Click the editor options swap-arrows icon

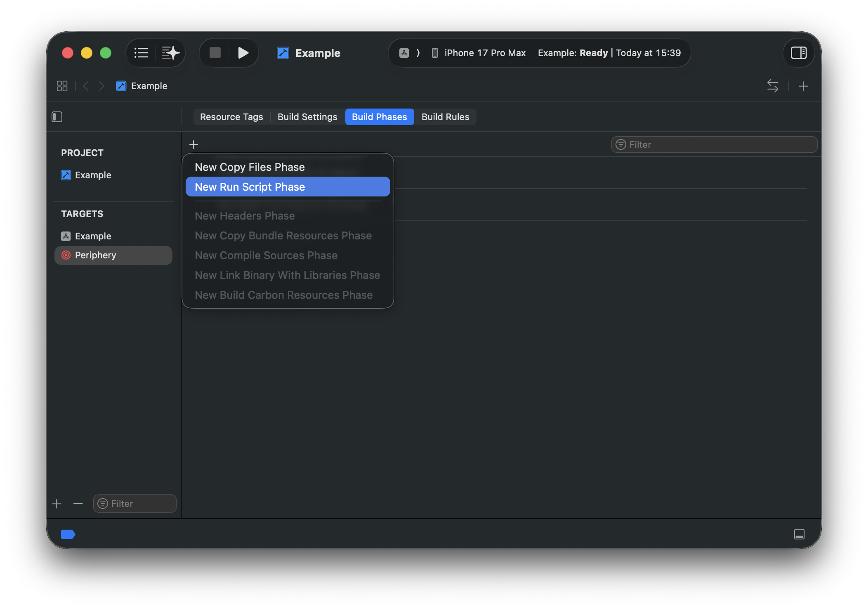coord(772,86)
